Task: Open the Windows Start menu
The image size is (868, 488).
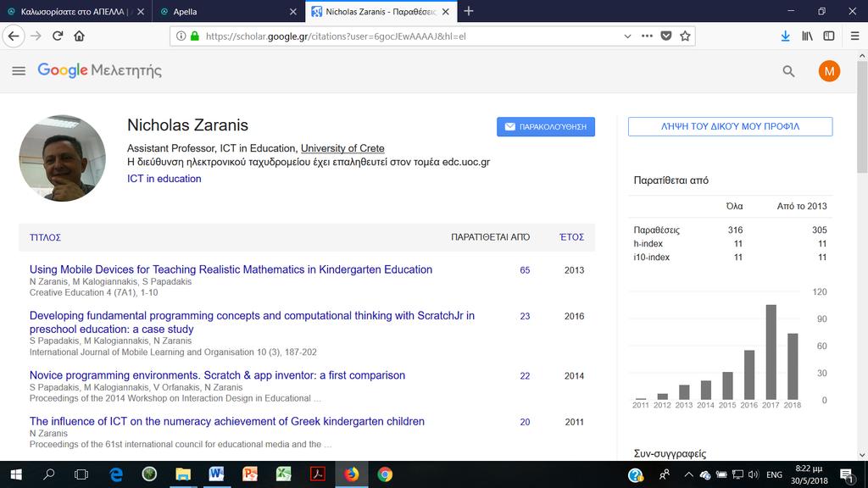Action: pos(15,474)
